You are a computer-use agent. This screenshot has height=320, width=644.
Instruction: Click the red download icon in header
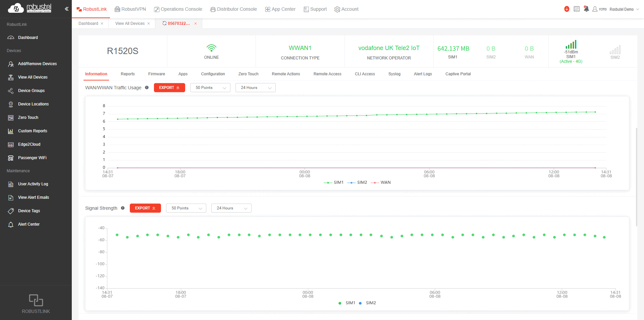(567, 9)
